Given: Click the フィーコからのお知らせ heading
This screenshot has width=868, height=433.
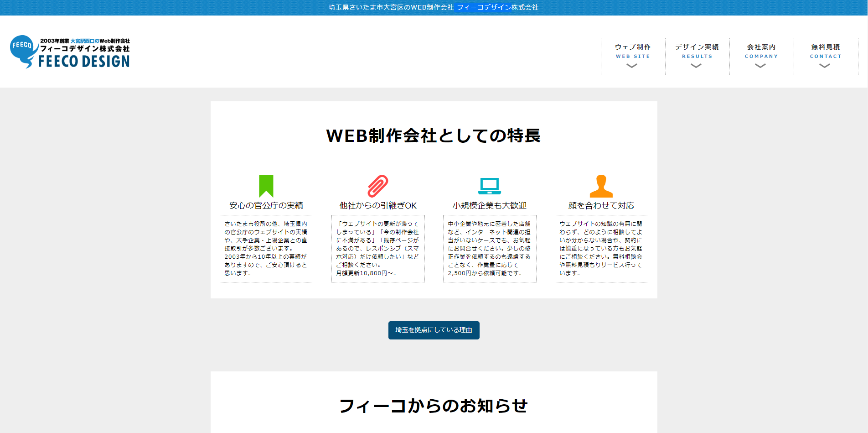Looking at the screenshot, I should [434, 406].
